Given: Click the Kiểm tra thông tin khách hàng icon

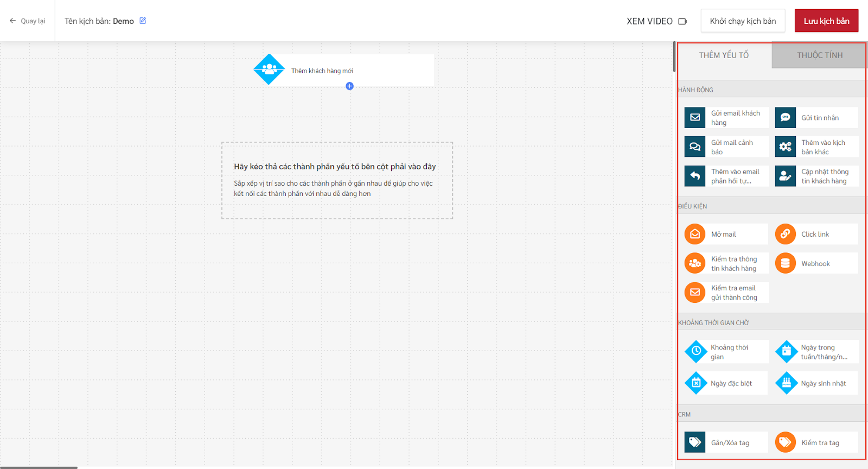Looking at the screenshot, I should pyautogui.click(x=695, y=263).
